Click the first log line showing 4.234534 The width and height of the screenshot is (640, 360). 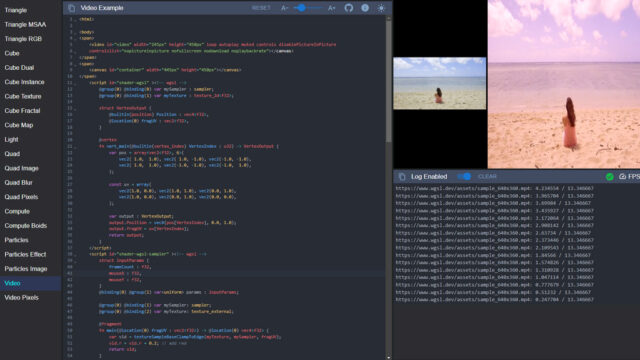tap(494, 188)
